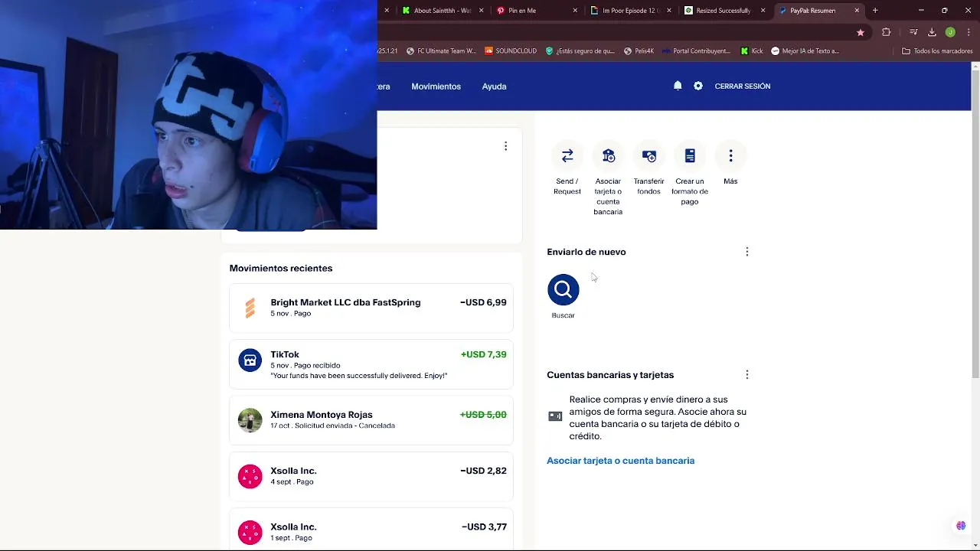Click the -USD 6,99 amount
Image resolution: width=980 pixels, height=551 pixels.
pyautogui.click(x=483, y=302)
